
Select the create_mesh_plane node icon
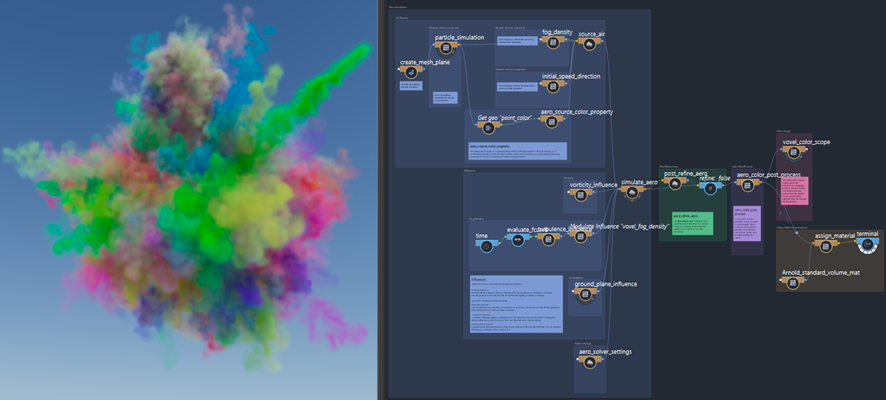412,72
